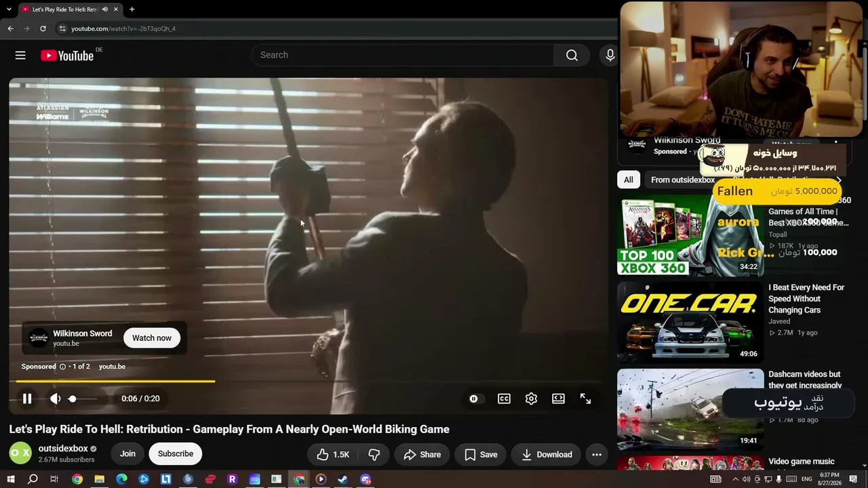Image resolution: width=868 pixels, height=488 pixels.
Task: Open the One Car Need For Speed thumbnail
Action: [x=690, y=322]
